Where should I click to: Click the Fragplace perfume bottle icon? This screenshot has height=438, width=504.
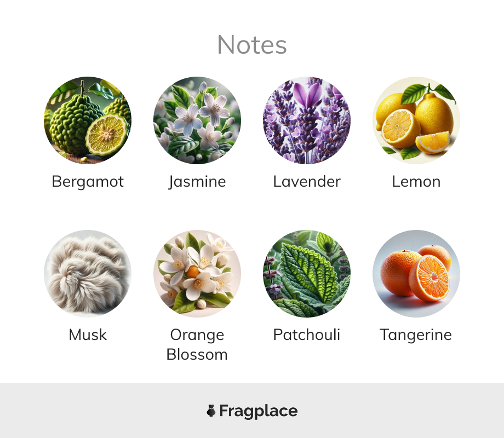(211, 411)
